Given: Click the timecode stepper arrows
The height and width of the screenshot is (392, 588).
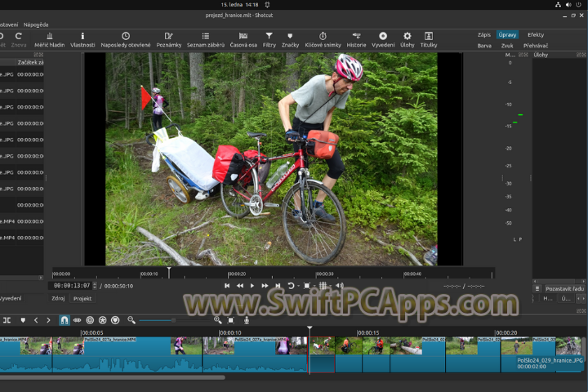Looking at the screenshot, I should coord(95,286).
